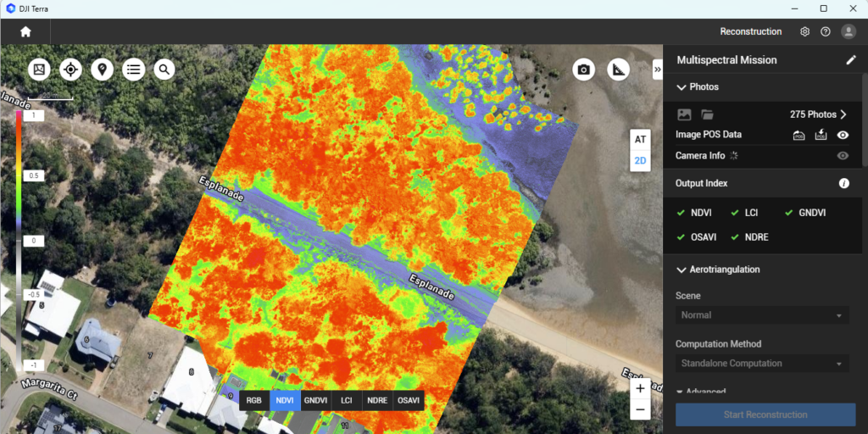Toggle the OSAVI output index checkmark
This screenshot has height=434, width=868.
click(682, 237)
